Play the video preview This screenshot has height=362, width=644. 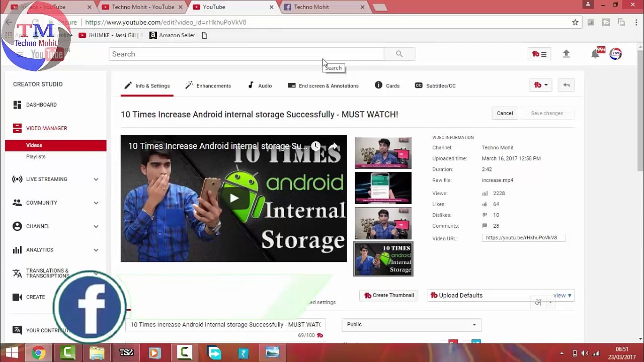pyautogui.click(x=234, y=198)
